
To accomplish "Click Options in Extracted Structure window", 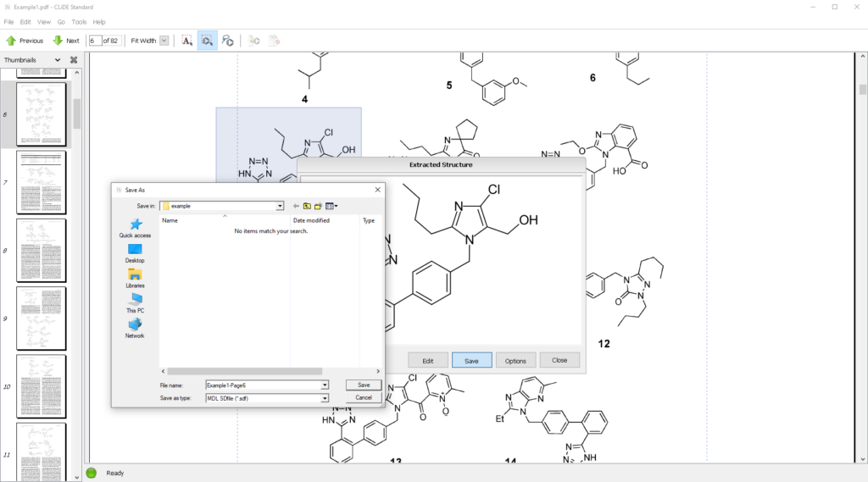I will pyautogui.click(x=515, y=360).
